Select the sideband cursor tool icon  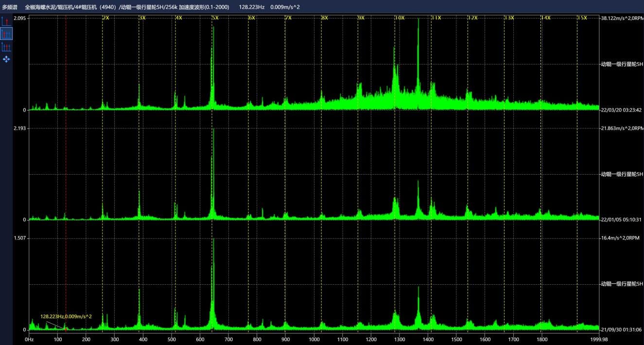pos(6,47)
